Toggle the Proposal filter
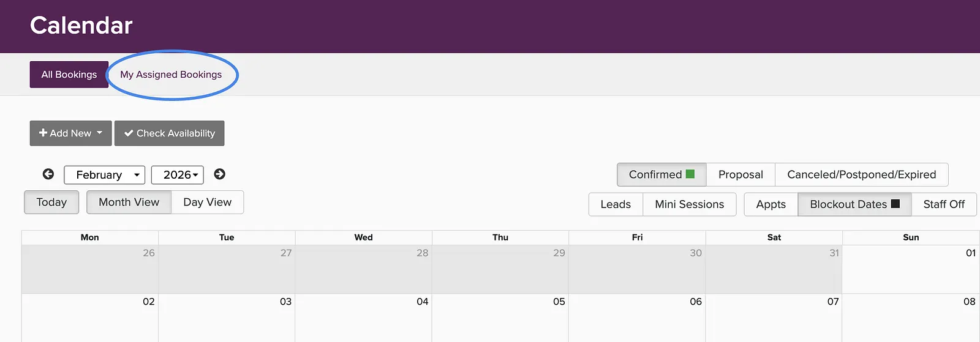 741,174
